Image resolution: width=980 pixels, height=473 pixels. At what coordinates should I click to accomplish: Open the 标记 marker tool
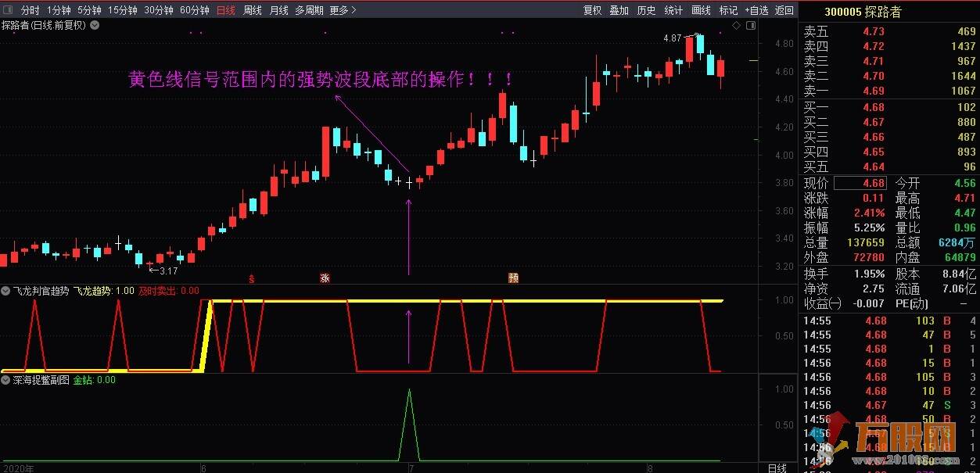click(x=728, y=10)
